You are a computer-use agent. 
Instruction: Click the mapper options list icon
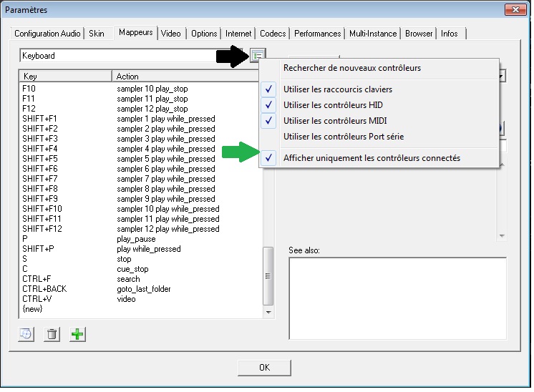[x=258, y=55]
